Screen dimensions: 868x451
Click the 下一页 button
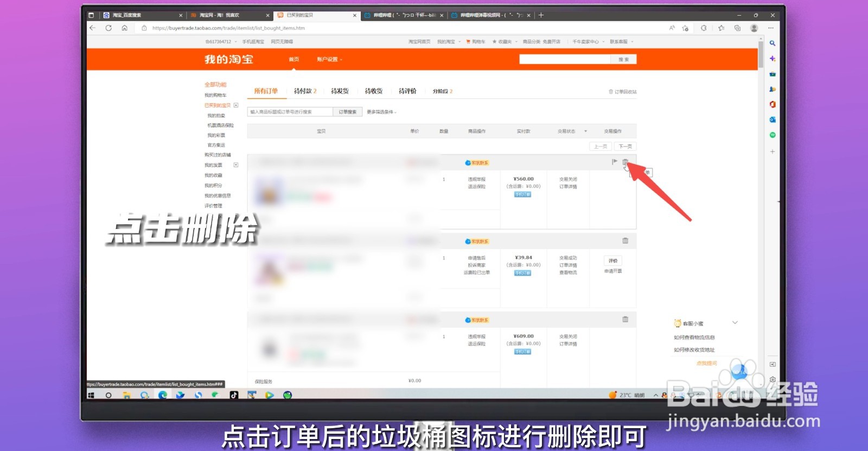tap(625, 147)
